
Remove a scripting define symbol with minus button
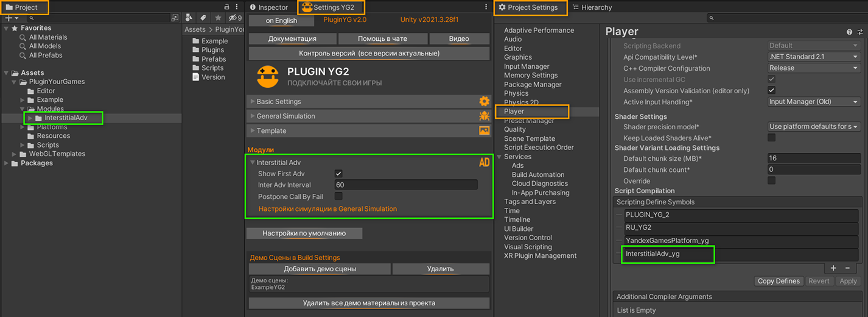tap(847, 268)
